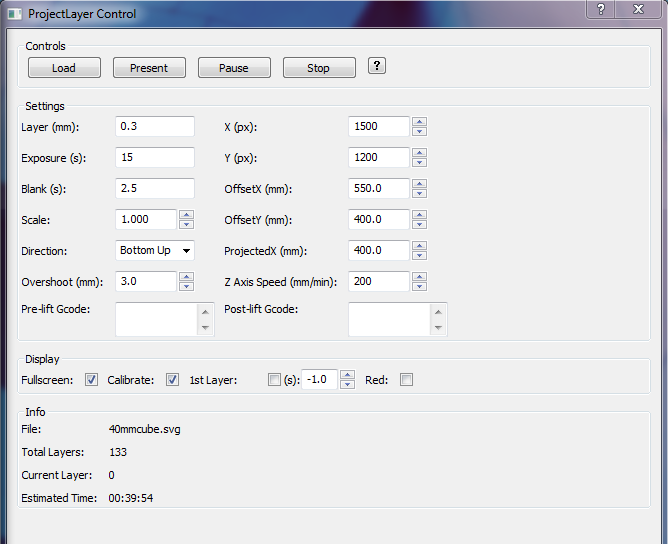Click the ProjectLayer Control window icon

tap(14, 14)
